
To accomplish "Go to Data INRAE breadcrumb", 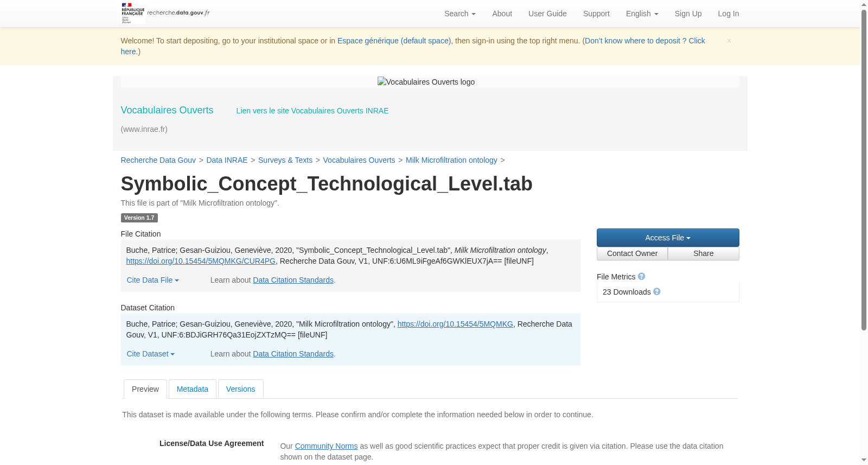I will tap(227, 160).
